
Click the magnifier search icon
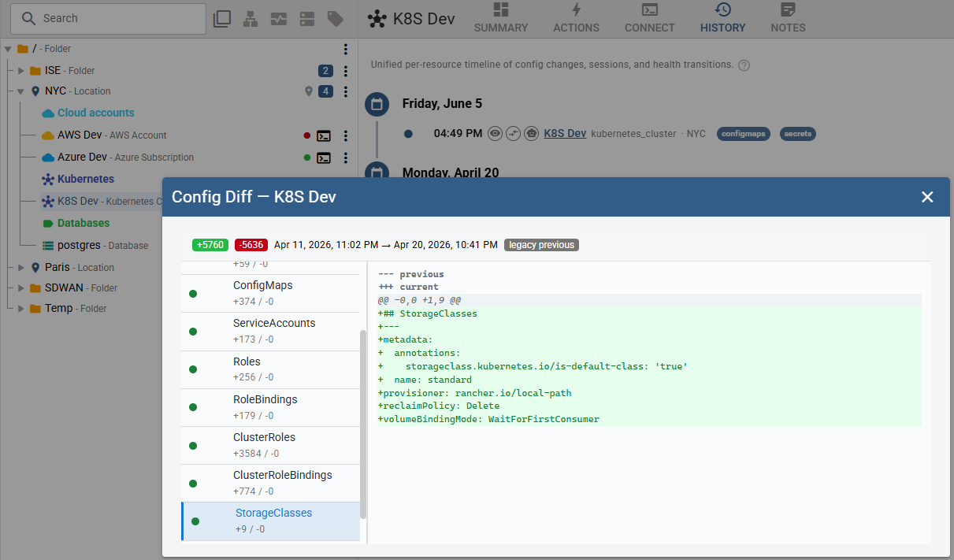point(28,18)
